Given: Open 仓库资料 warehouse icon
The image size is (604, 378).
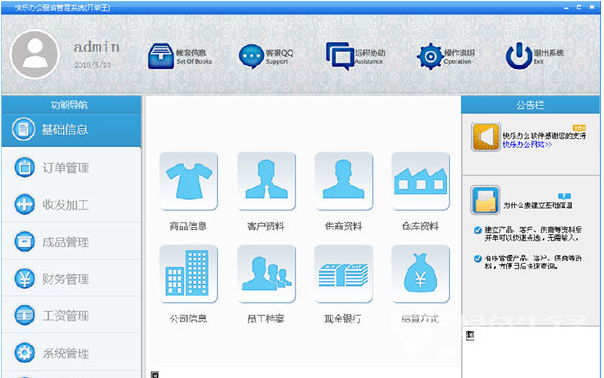Looking at the screenshot, I should [x=421, y=181].
